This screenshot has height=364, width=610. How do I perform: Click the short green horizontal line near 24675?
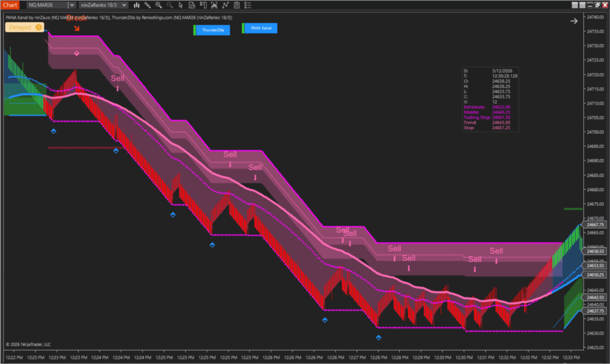tap(573, 209)
